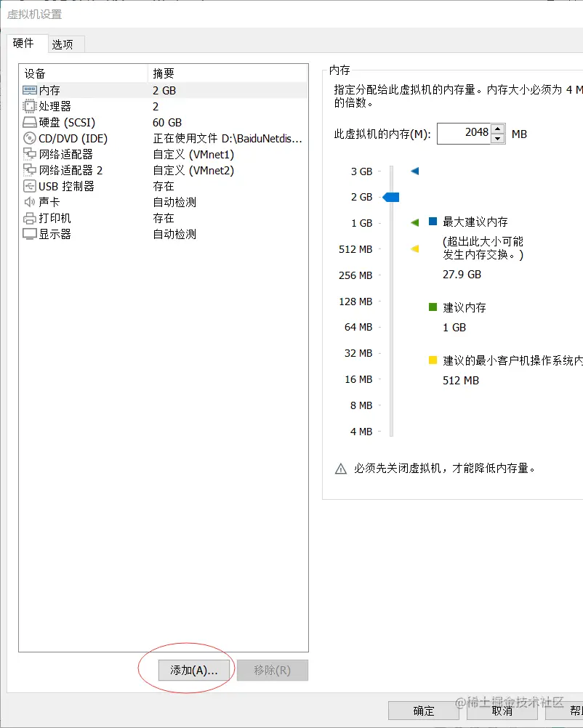Click the blue memory slider handle at 2 GB
The width and height of the screenshot is (583, 728).
(x=390, y=198)
